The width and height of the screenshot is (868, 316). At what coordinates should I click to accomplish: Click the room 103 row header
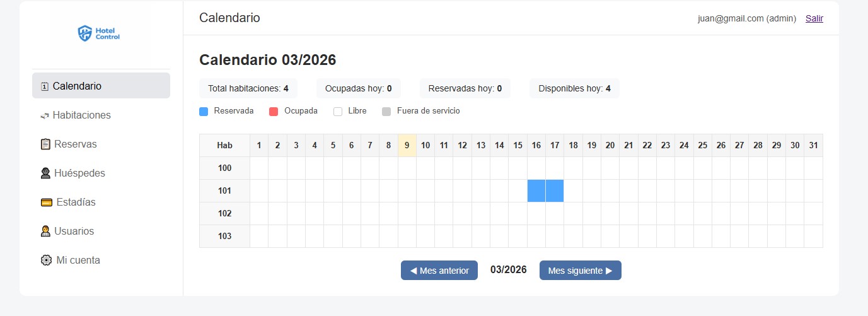(x=224, y=236)
